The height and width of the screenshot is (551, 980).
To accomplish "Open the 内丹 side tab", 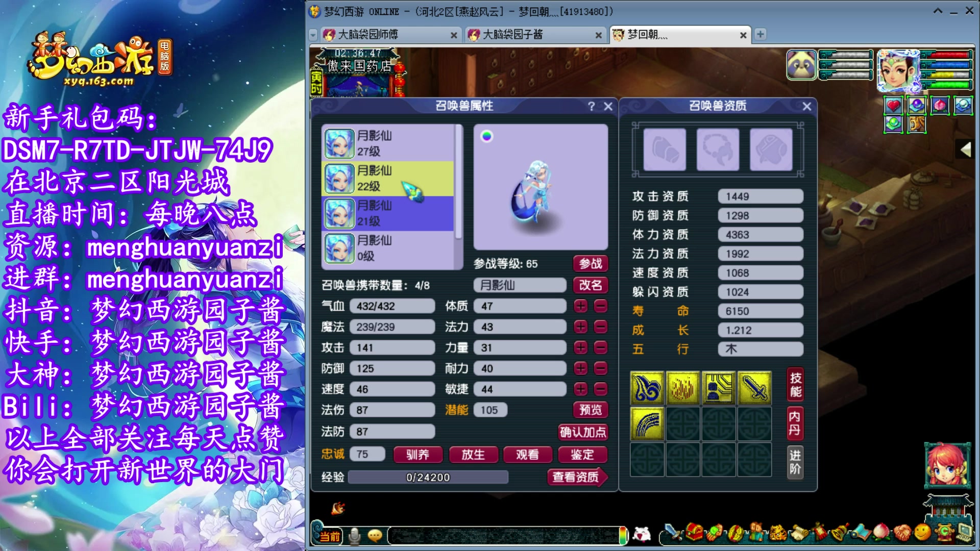I will point(795,423).
